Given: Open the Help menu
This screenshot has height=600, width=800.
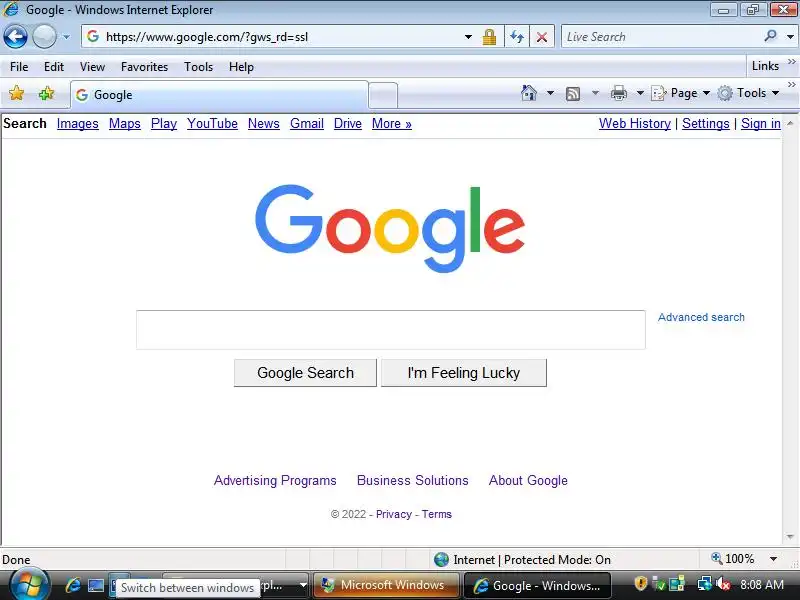Looking at the screenshot, I should (x=241, y=67).
